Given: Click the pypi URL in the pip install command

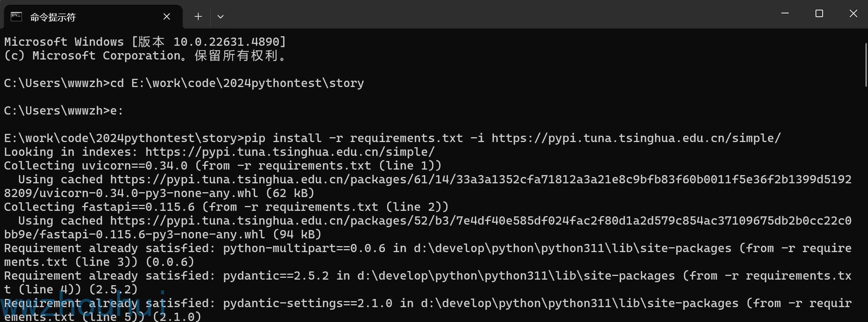Looking at the screenshot, I should click(636, 138).
